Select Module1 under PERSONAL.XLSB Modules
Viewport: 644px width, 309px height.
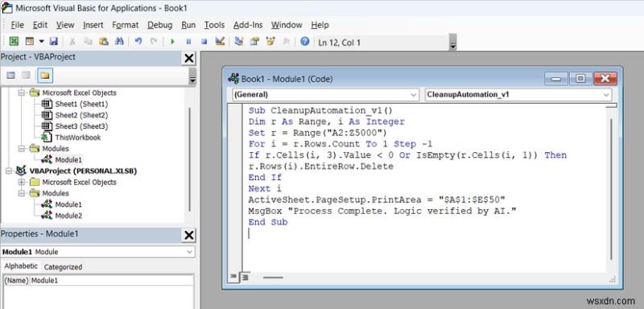pos(68,204)
